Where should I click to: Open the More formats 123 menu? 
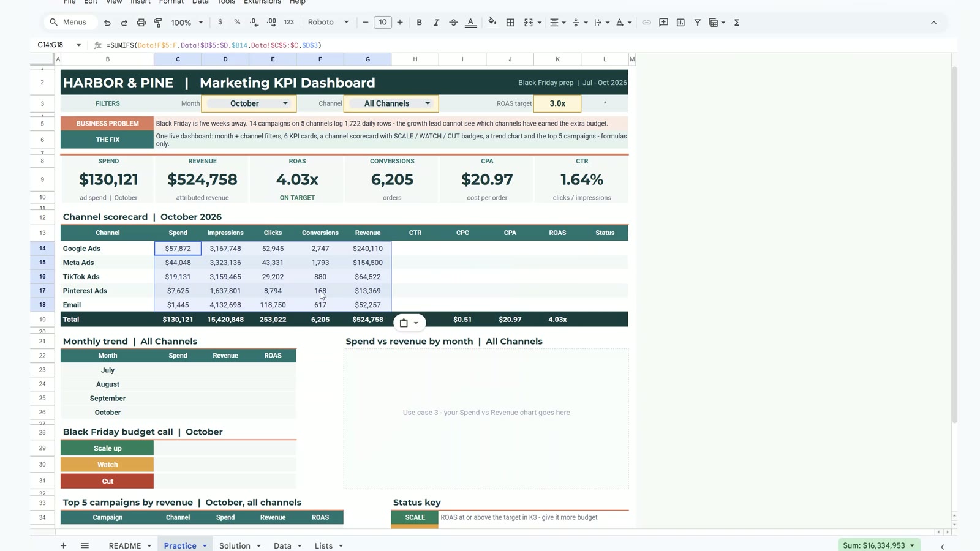[289, 23]
